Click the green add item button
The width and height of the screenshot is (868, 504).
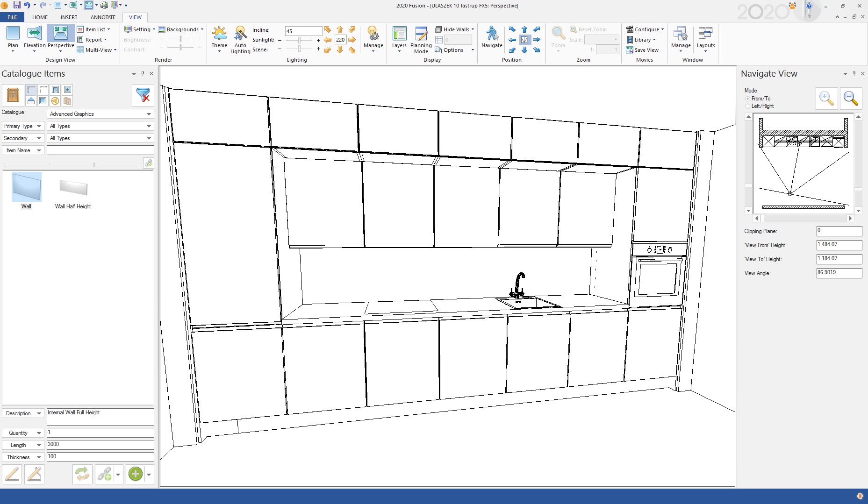pyautogui.click(x=135, y=474)
